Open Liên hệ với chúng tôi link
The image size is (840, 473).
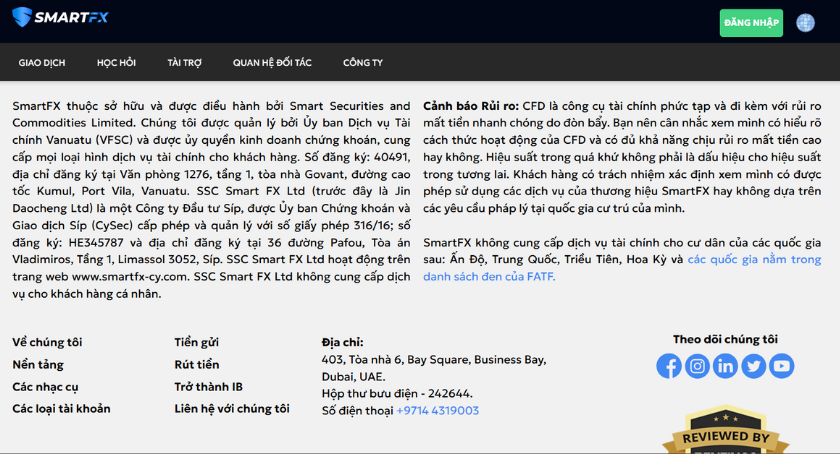231,408
